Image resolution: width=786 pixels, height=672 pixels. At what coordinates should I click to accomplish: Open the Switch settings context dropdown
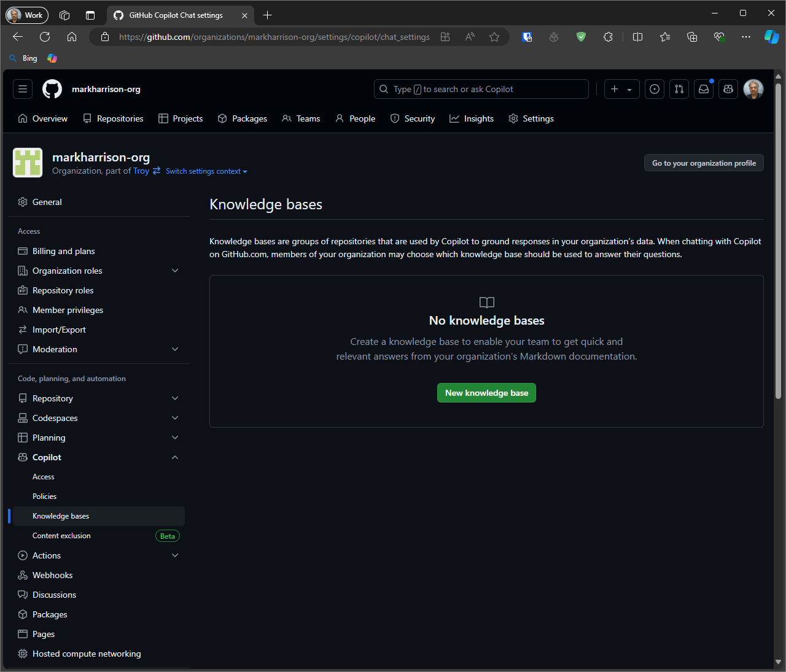click(x=206, y=171)
